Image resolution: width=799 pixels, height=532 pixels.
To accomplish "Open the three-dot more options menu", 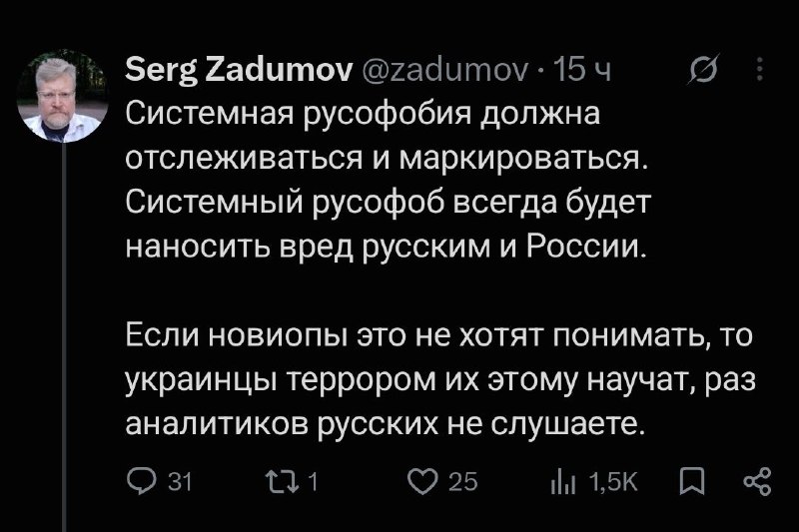I will (x=760, y=69).
